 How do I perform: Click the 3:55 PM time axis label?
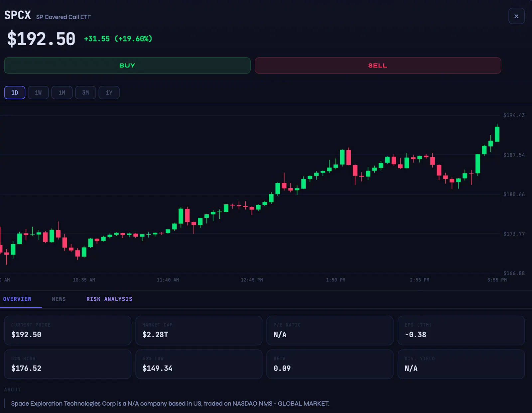coord(497,280)
